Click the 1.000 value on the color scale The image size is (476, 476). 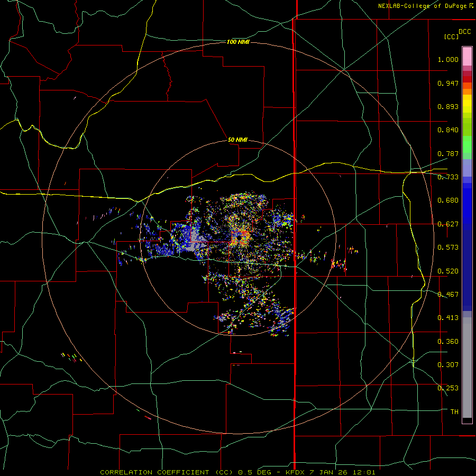[x=448, y=59]
